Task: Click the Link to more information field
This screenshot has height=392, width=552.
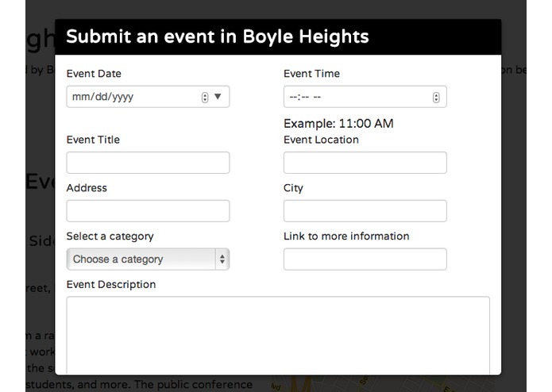Action: (365, 259)
